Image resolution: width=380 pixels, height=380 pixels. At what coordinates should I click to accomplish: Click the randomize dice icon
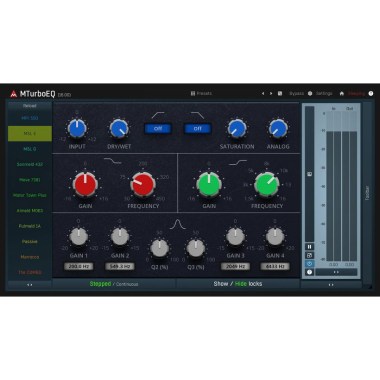280,94
